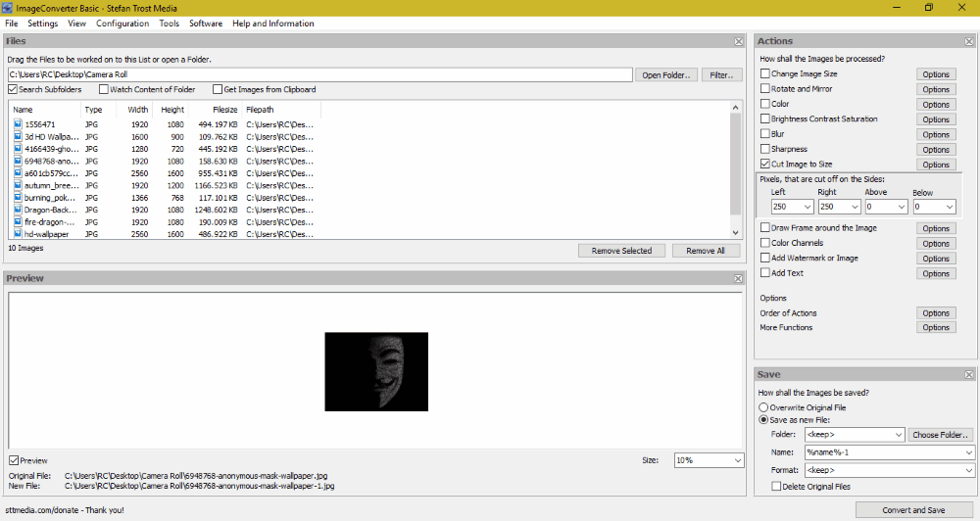Click Remove All button
The height and width of the screenshot is (521, 980).
click(706, 251)
